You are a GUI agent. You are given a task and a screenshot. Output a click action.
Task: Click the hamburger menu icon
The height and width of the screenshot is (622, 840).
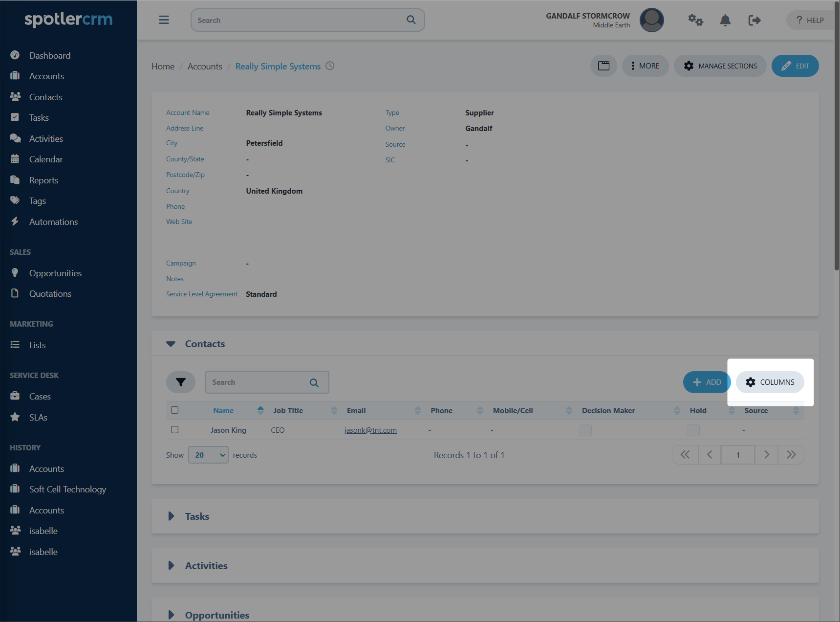pyautogui.click(x=164, y=20)
